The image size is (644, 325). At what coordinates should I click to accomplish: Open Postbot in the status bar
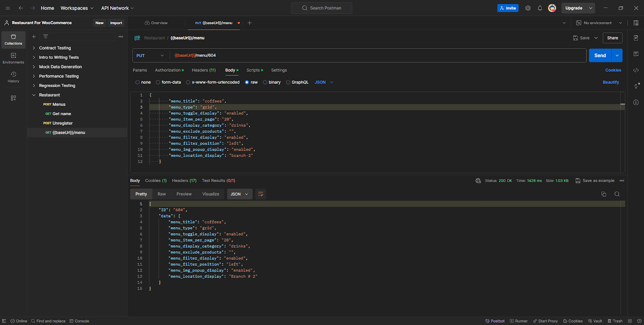(495, 321)
